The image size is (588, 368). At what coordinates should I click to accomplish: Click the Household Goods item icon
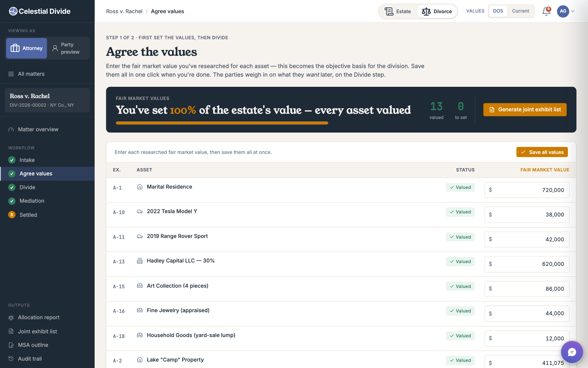[x=140, y=335]
